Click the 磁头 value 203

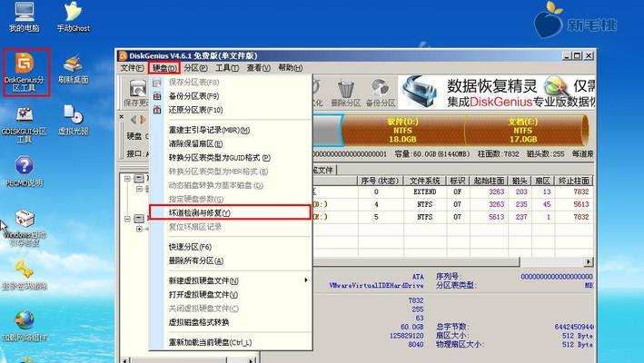(521, 192)
